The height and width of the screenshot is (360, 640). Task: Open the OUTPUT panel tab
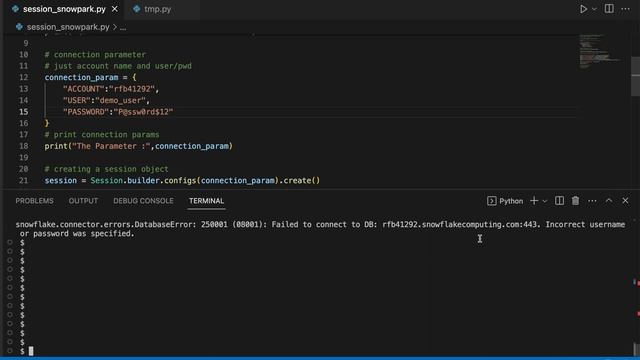(x=83, y=201)
